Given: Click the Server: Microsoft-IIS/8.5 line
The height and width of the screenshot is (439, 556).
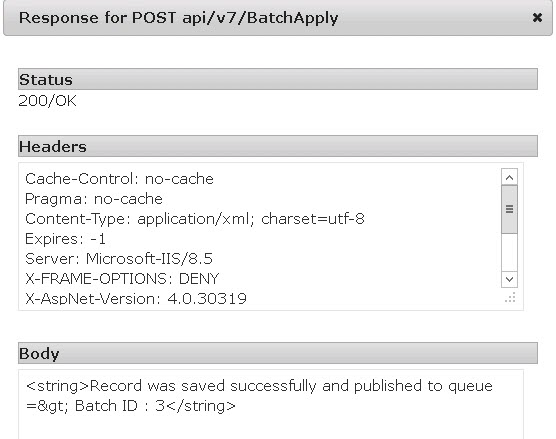Looking at the screenshot, I should (119, 259).
